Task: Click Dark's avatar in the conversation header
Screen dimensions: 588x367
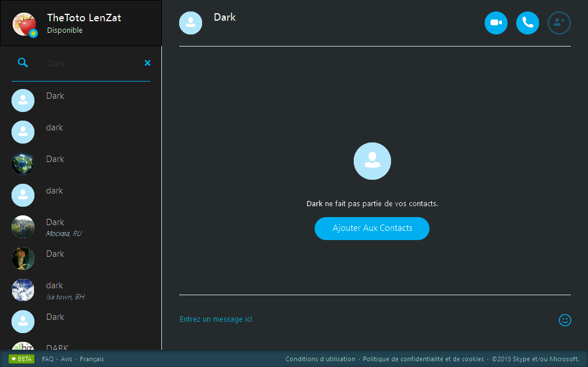Action: pos(191,23)
